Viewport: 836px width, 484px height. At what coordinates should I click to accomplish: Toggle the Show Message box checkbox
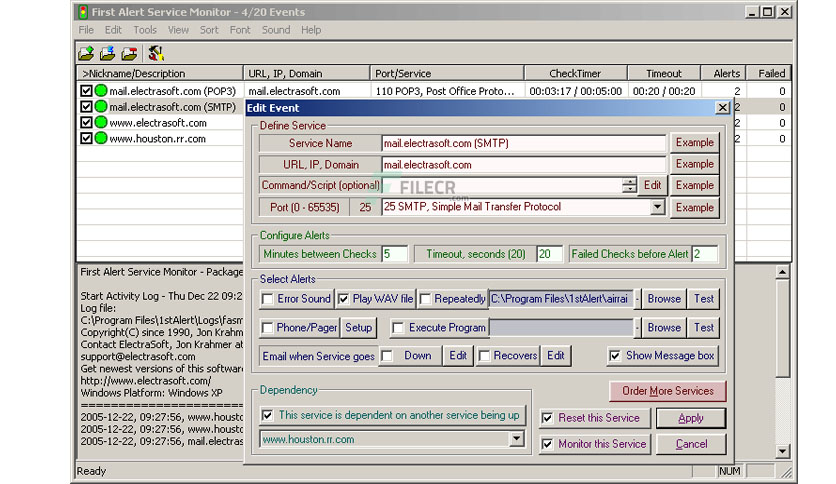[x=615, y=356]
